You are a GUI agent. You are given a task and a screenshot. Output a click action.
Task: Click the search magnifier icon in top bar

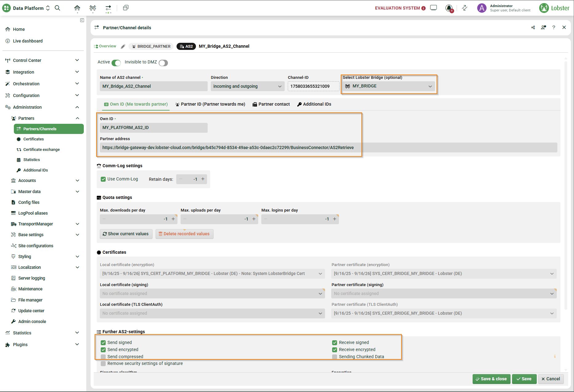[57, 8]
